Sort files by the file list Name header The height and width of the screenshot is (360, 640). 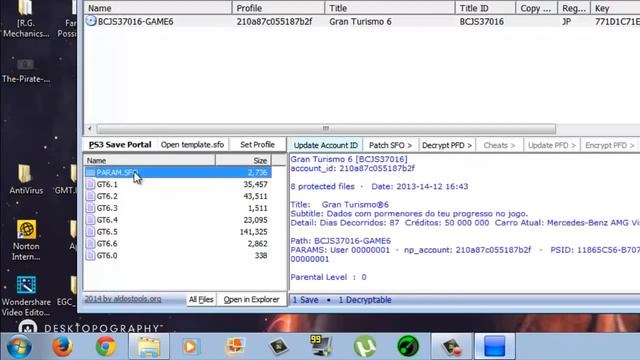pyautogui.click(x=149, y=160)
